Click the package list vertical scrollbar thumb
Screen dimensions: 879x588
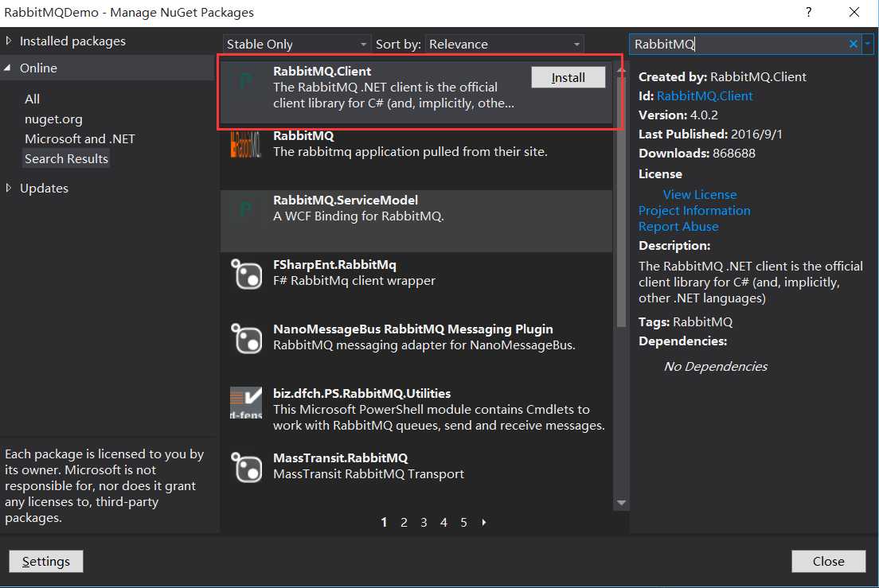click(621, 201)
